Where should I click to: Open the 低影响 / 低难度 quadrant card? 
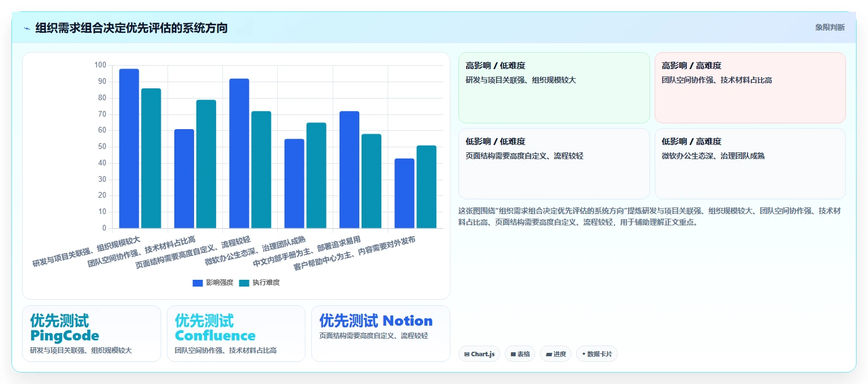pyautogui.click(x=554, y=164)
